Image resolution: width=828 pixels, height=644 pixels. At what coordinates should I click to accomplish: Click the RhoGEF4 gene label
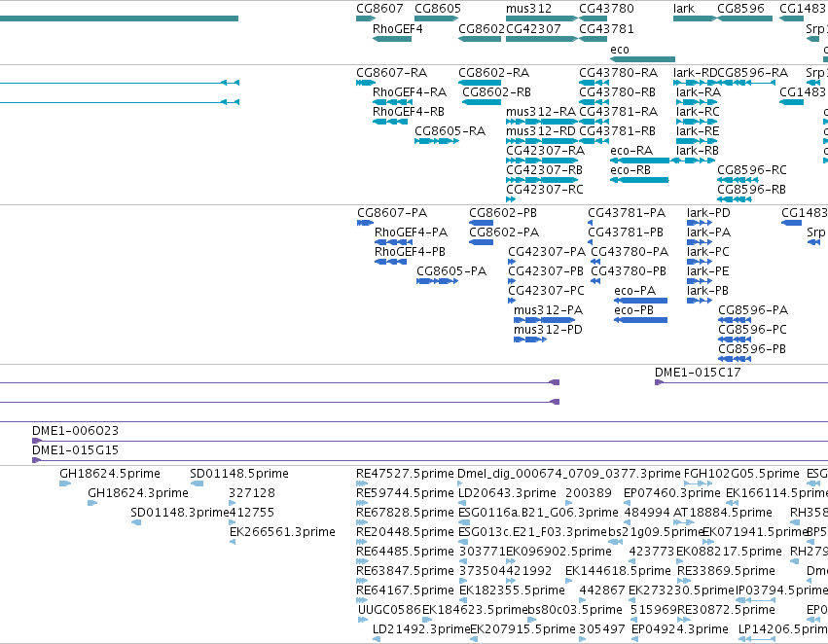tap(398, 29)
